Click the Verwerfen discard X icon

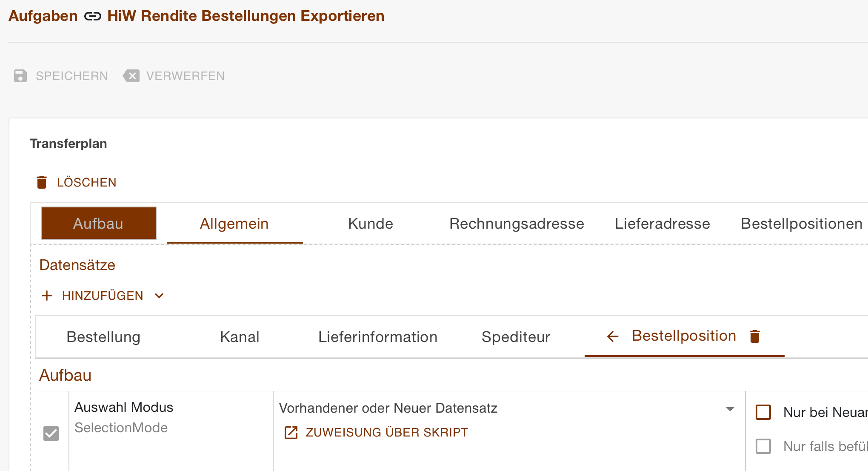(x=131, y=76)
